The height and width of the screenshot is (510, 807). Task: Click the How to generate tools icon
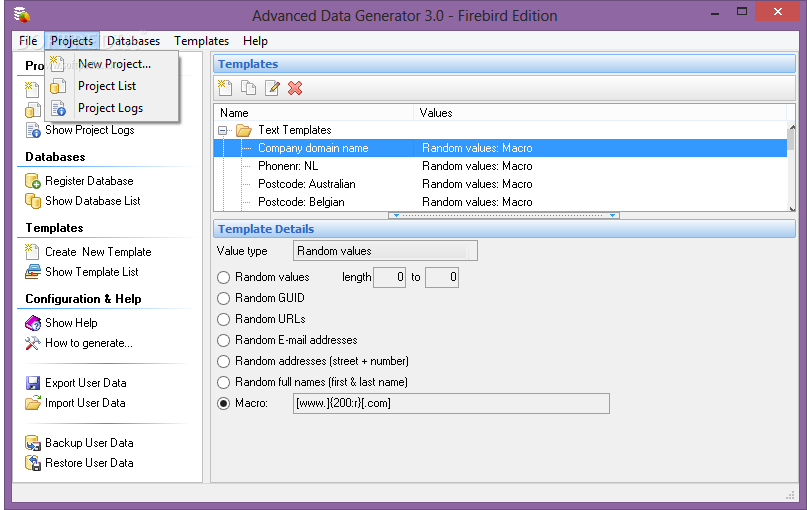(x=33, y=343)
